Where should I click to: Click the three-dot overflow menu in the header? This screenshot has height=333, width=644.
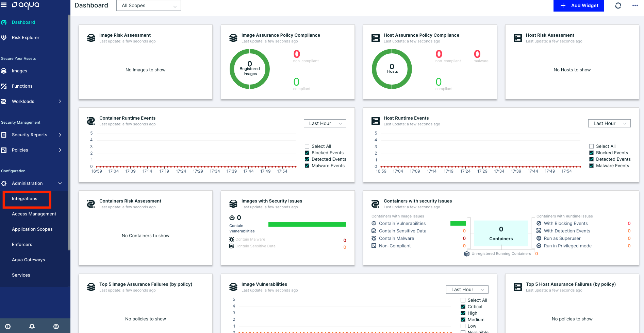pyautogui.click(x=635, y=5)
